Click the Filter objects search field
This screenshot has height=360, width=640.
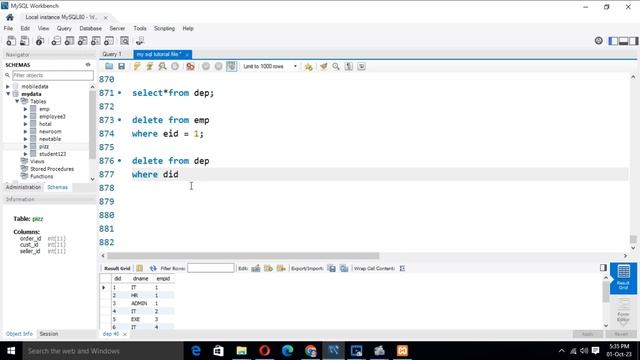click(x=53, y=75)
